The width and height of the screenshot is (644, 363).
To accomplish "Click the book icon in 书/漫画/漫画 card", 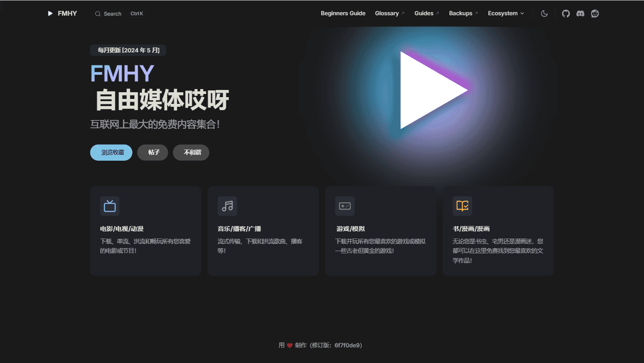I will click(x=462, y=206).
